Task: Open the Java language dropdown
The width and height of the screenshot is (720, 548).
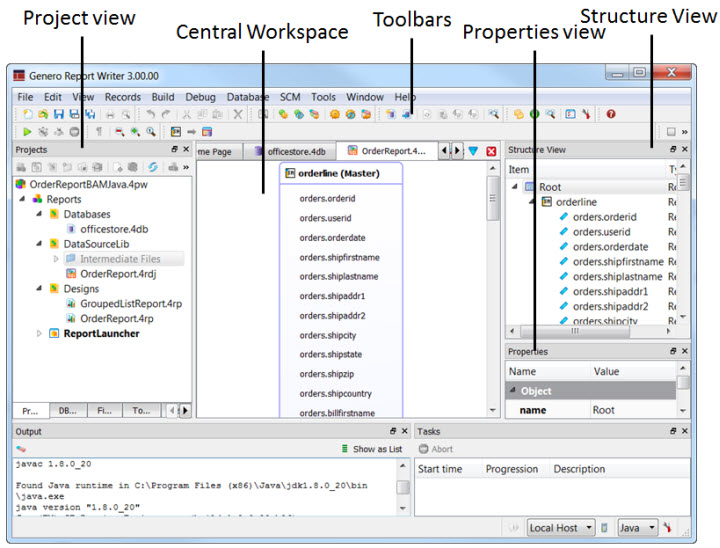Action: [637, 528]
